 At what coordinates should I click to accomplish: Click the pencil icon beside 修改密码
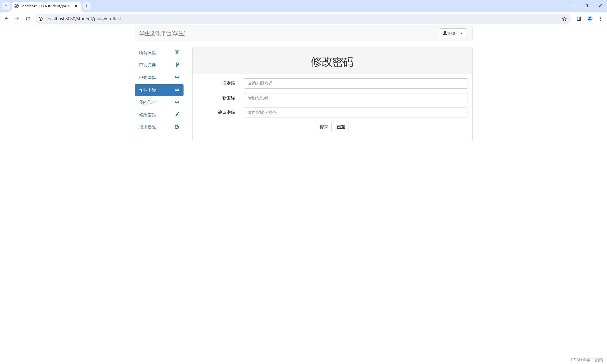[177, 115]
